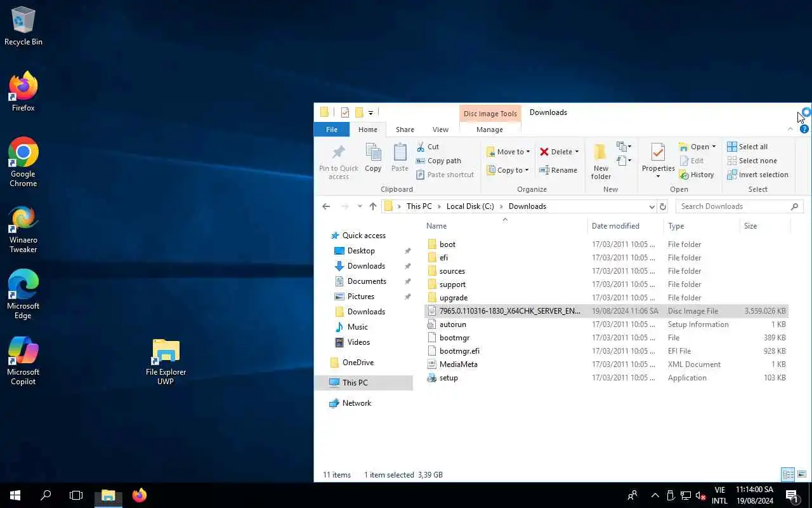Open Customize Quick Access Toolbar dropdown

(x=370, y=113)
